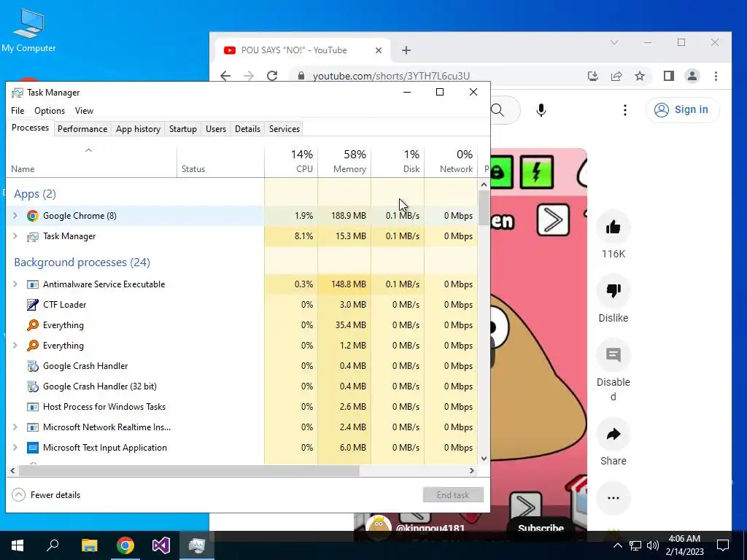The image size is (747, 560).
Task: Open the My Computer desktop icon
Action: coord(28,30)
